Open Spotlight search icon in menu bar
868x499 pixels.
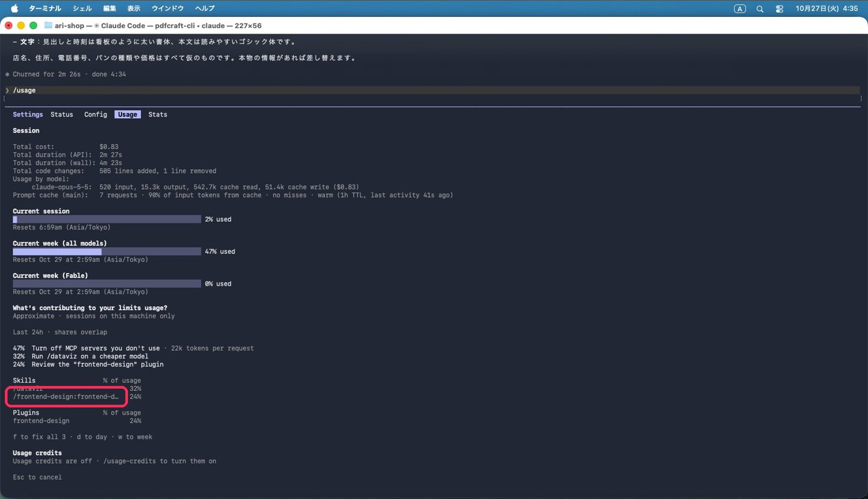[x=759, y=9]
